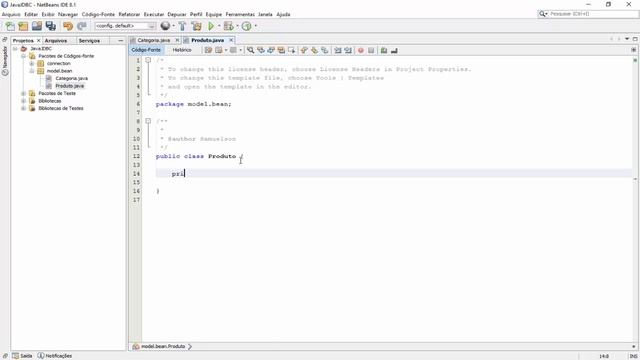Minimize the Projetos panel group
Image resolution: width=640 pixels, height=360 pixels.
click(120, 41)
